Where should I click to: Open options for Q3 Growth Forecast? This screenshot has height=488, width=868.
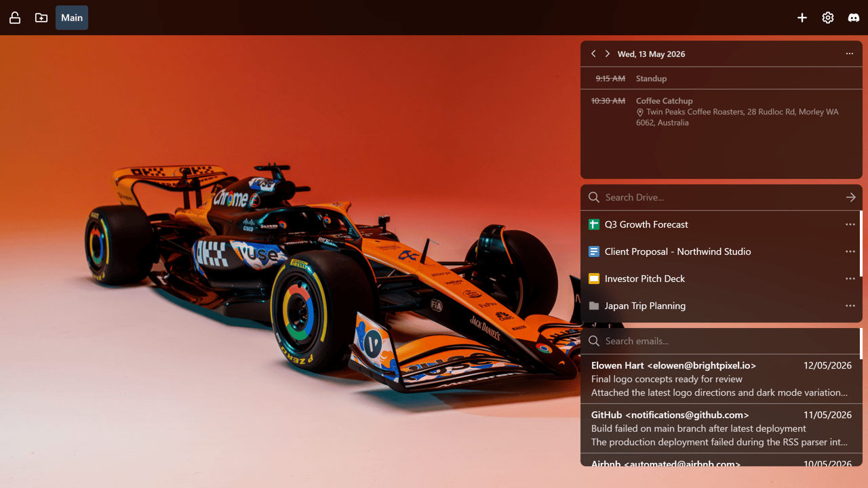[x=850, y=224]
